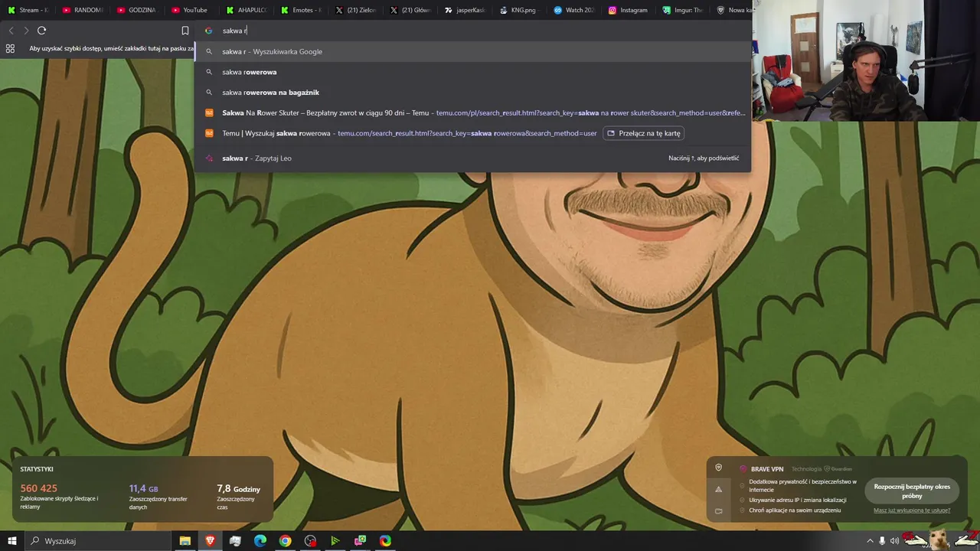Switch to the 'Watch 202' tab
Viewport: 980px width, 551px height.
coord(574,10)
